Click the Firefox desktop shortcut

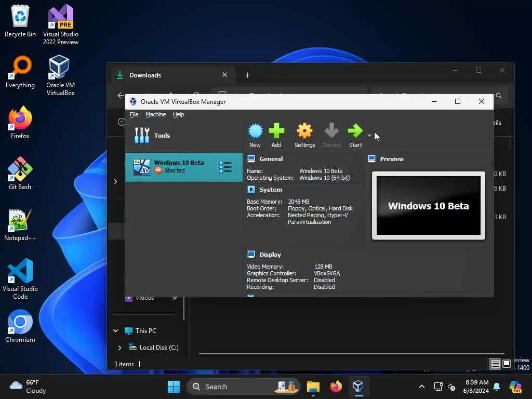tap(20, 123)
